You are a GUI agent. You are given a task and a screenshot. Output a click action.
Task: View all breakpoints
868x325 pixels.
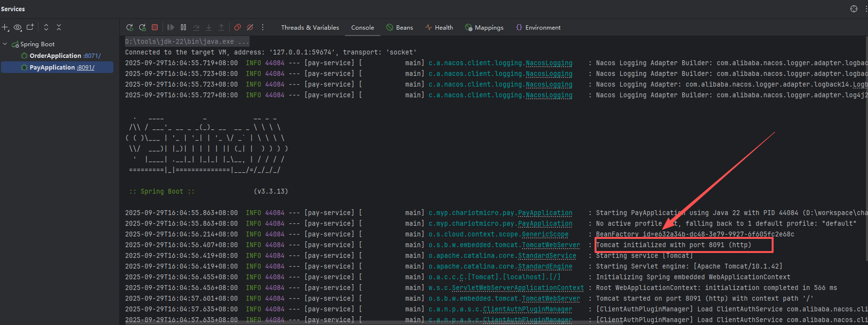237,27
